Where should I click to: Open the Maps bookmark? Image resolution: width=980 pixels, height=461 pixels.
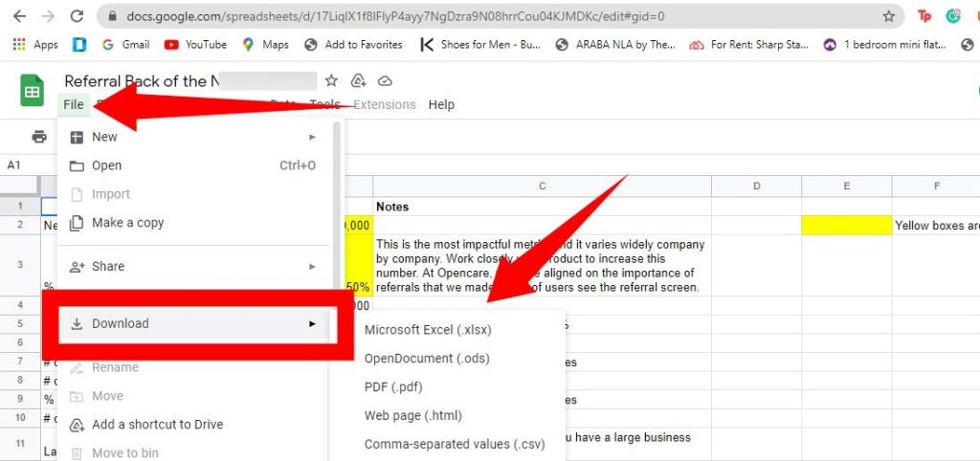[265, 44]
